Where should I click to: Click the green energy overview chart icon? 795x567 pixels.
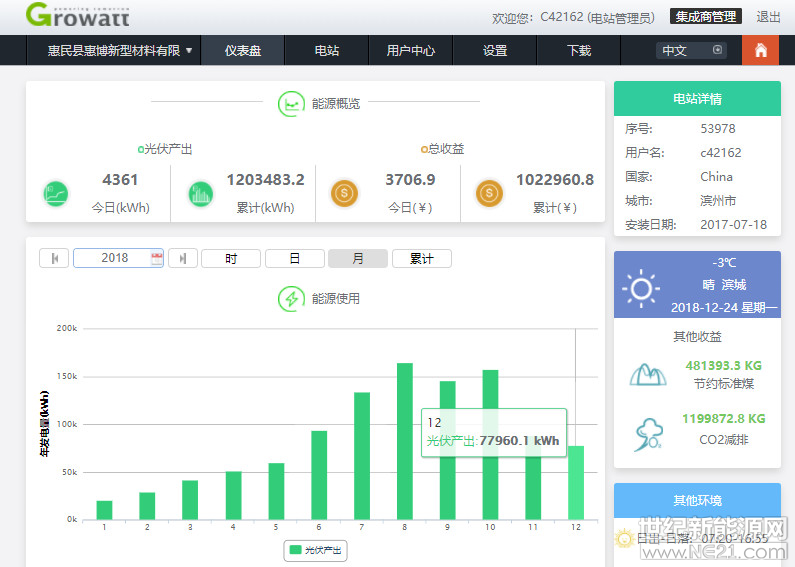click(291, 103)
